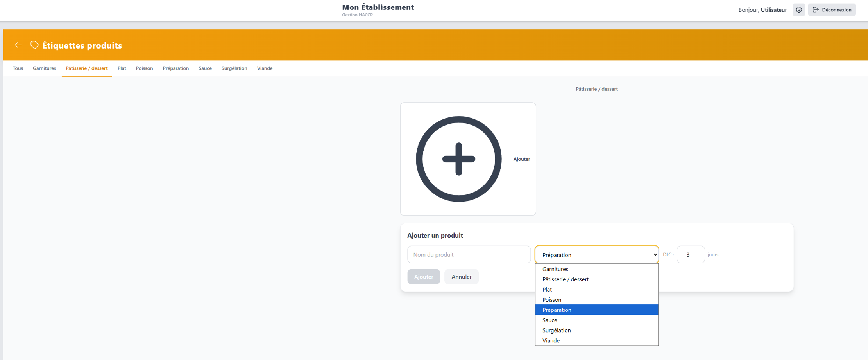Screen dimensions: 868x360
Task: Open the Surgélation tab
Action: click(x=234, y=68)
